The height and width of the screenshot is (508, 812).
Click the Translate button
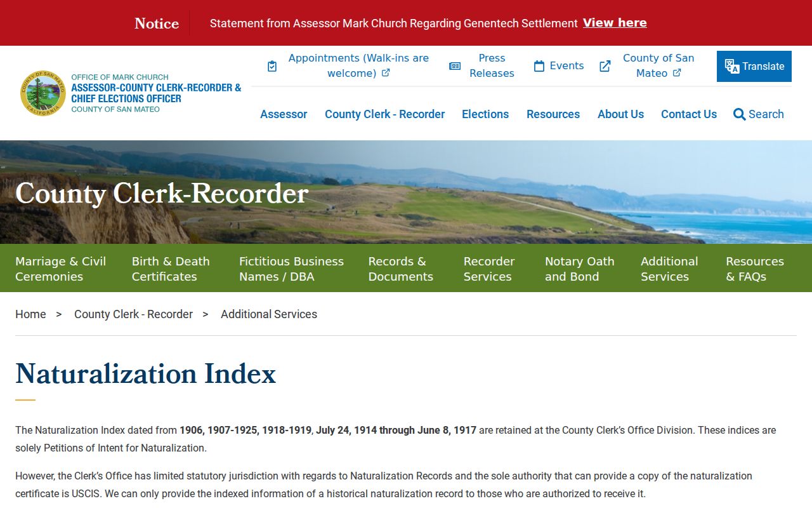click(x=754, y=66)
